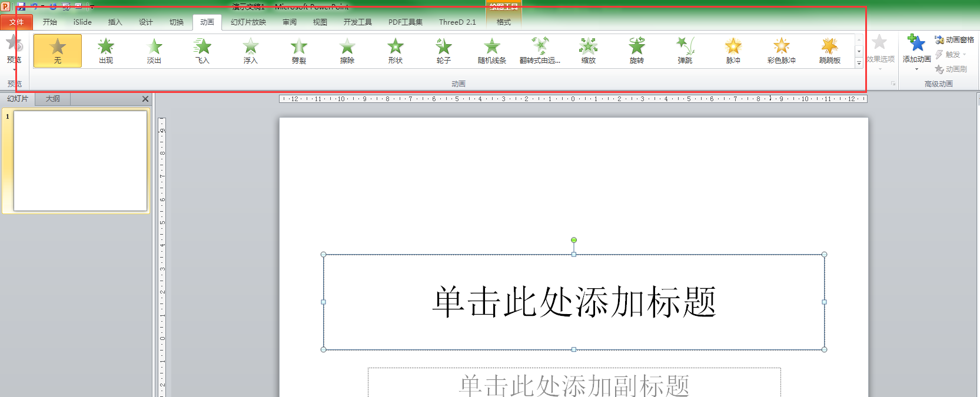
Task: Close the slides/outline pane
Action: pos(145,99)
